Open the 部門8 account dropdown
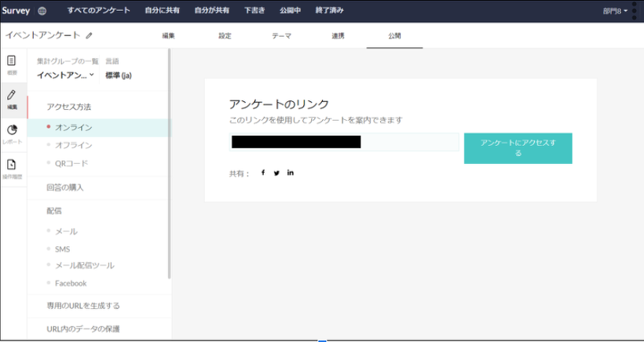 [x=615, y=11]
